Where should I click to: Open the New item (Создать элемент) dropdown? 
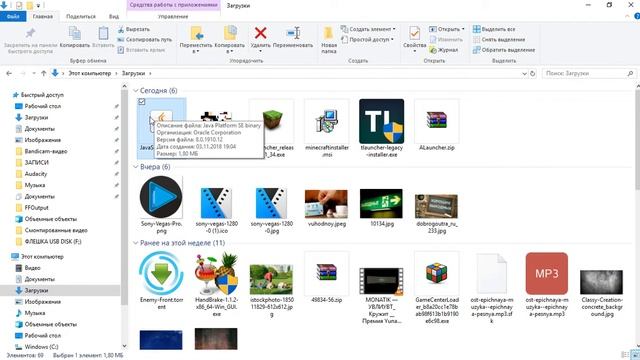[368, 29]
